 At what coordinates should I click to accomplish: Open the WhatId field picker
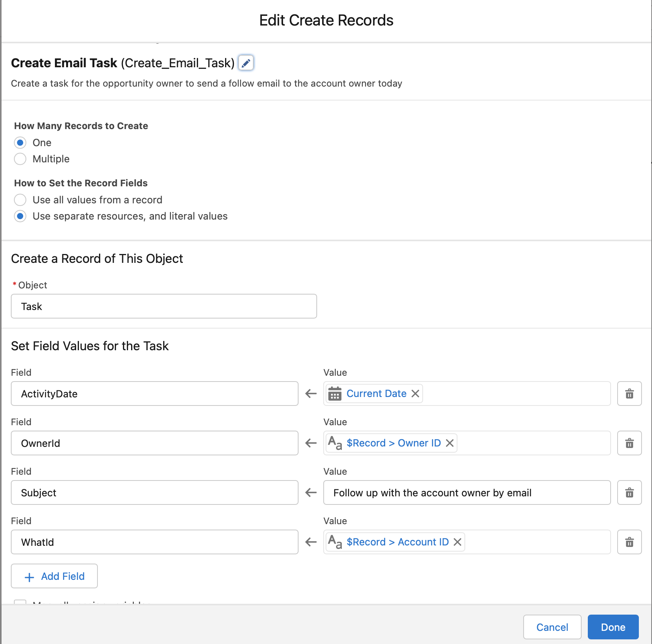154,542
